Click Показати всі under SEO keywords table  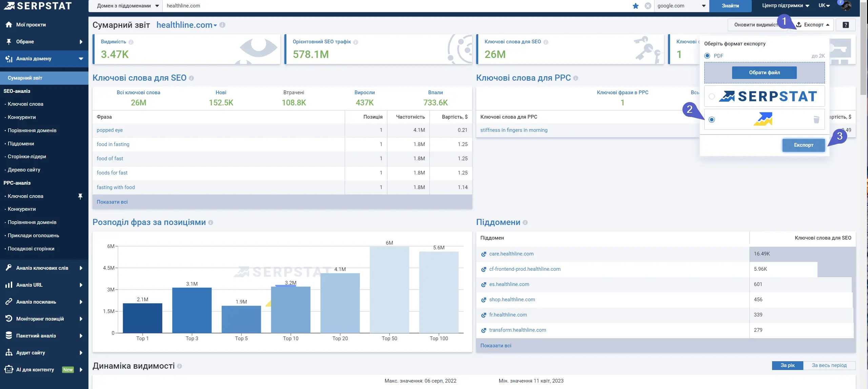pyautogui.click(x=112, y=202)
